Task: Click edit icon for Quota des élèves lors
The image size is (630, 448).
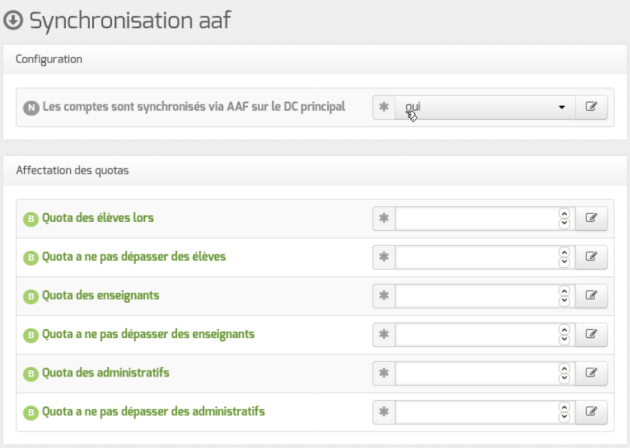Action: 591,218
